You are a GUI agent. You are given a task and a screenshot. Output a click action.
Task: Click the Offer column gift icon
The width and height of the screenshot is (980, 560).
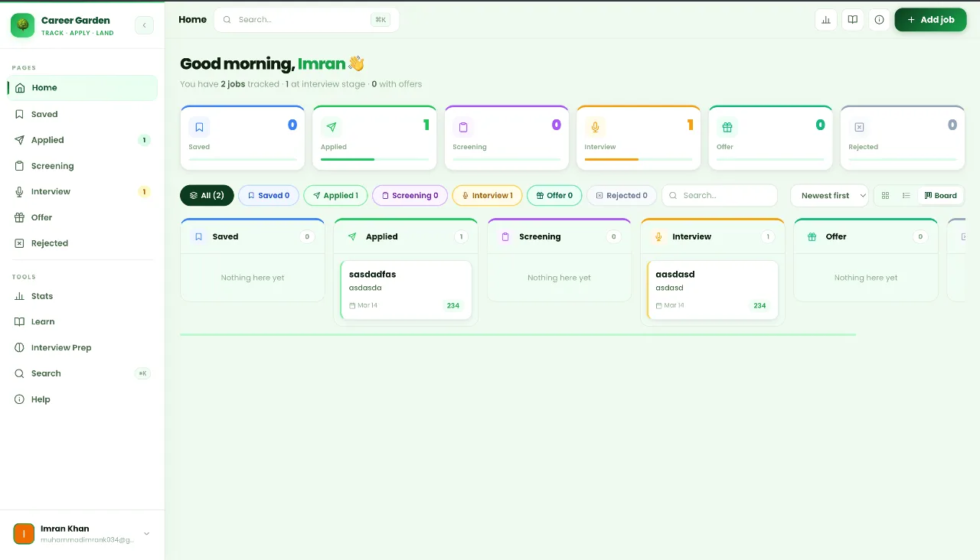pos(812,237)
